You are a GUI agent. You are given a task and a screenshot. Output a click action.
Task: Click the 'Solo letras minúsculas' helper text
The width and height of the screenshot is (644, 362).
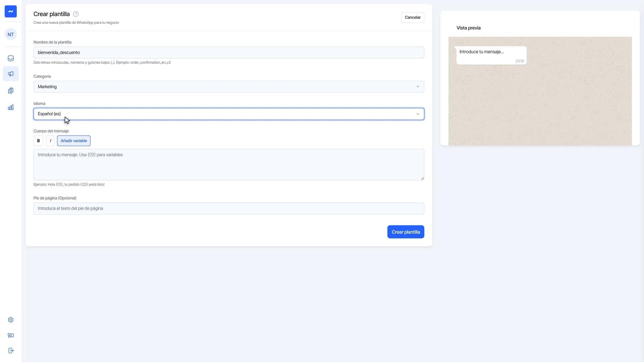tap(102, 63)
